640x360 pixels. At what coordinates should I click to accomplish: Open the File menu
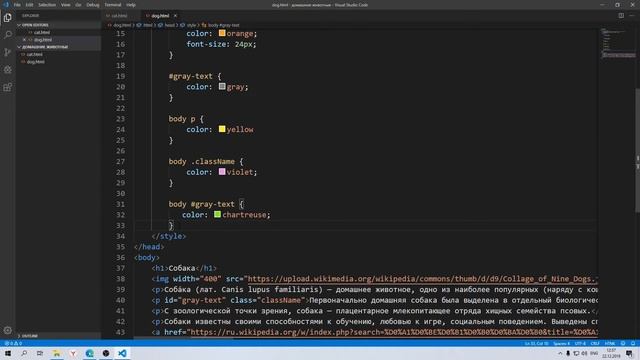point(17,5)
